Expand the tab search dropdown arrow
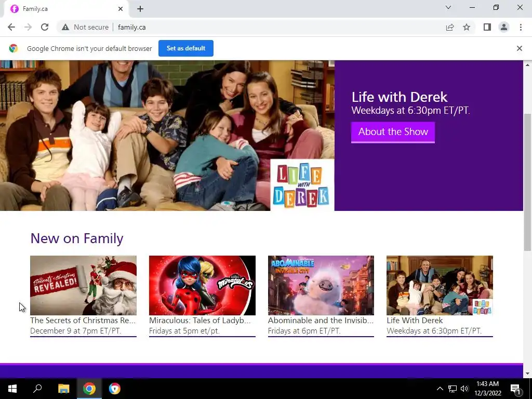 [x=448, y=7]
